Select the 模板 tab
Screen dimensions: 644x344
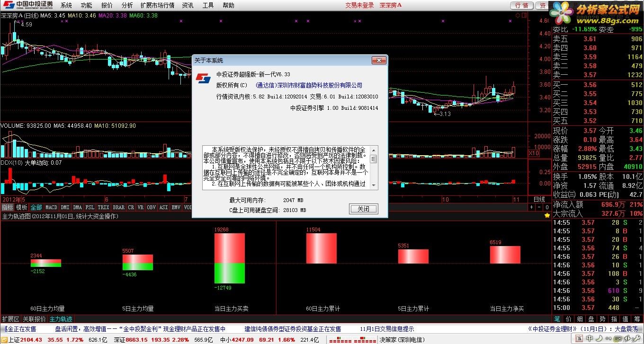22,207
